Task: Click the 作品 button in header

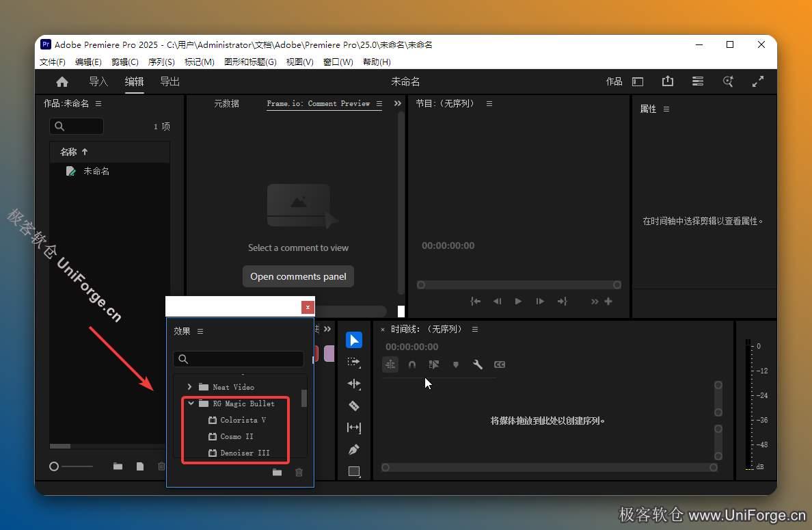Action: tap(614, 81)
